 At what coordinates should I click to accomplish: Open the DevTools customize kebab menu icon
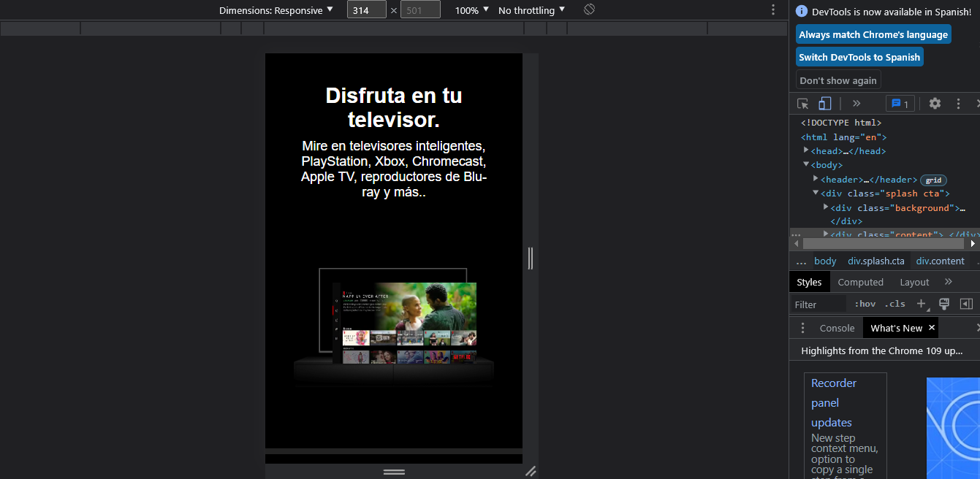(958, 103)
